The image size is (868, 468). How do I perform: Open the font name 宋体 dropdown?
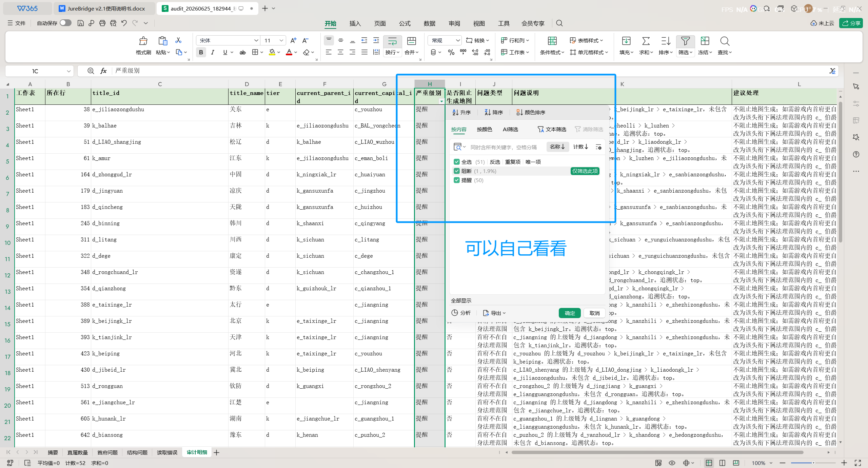point(256,40)
